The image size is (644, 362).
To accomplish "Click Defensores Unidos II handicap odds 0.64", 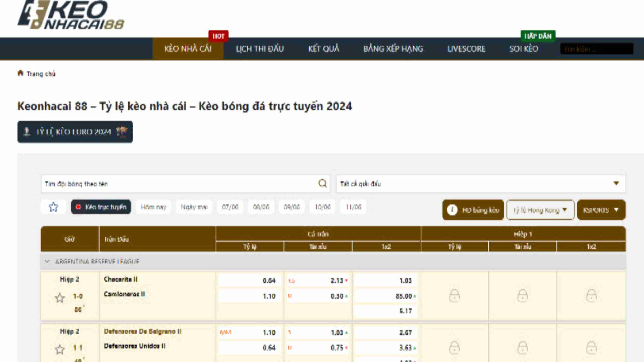I will (250, 348).
